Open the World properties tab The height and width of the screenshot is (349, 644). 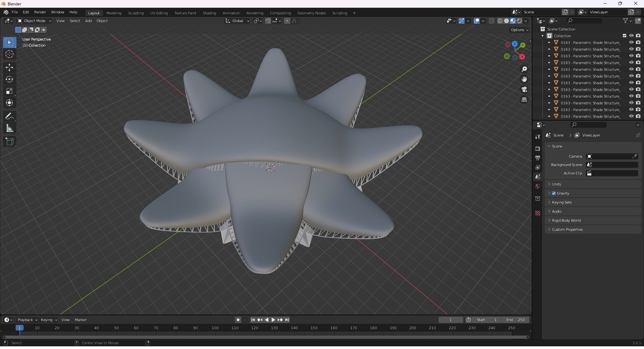(538, 186)
